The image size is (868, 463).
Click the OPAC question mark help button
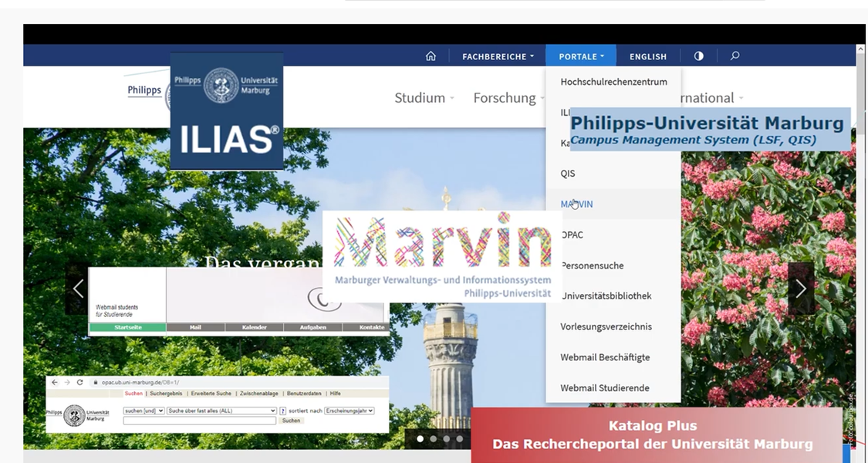click(283, 411)
